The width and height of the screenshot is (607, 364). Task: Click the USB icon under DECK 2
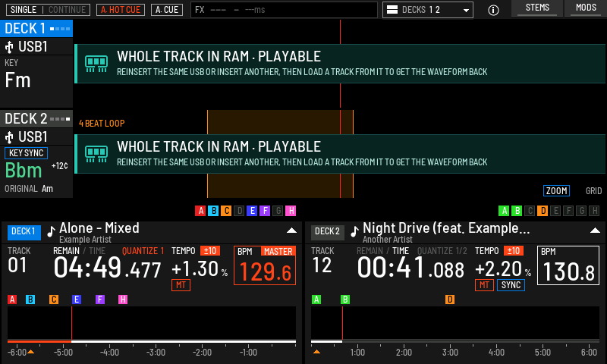[x=9, y=137]
